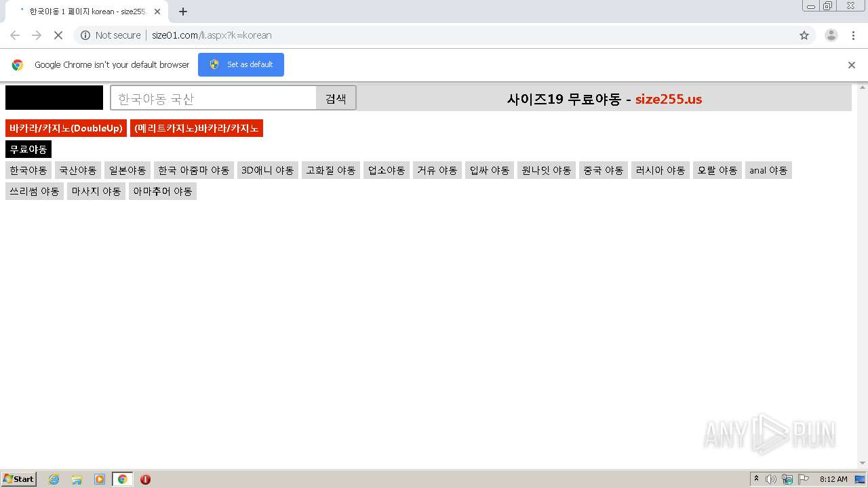This screenshot has width=868, height=488.
Task: Choose the 3D애니 야동 category
Action: pyautogui.click(x=268, y=170)
